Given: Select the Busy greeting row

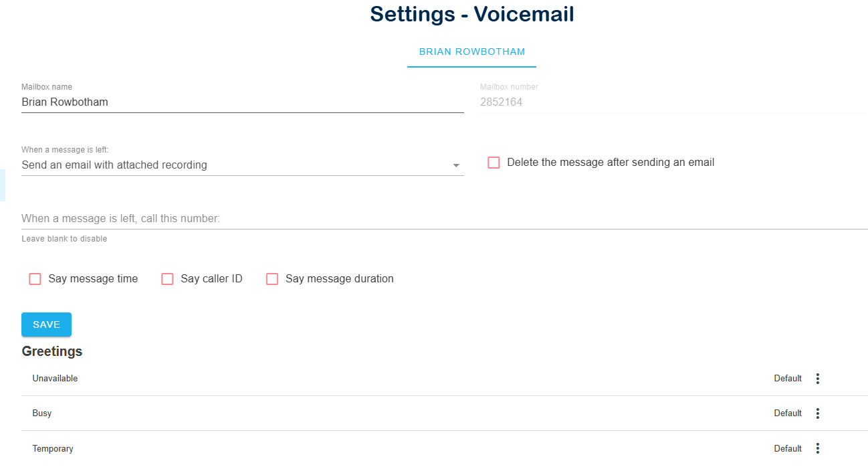Looking at the screenshot, I should coord(444,413).
